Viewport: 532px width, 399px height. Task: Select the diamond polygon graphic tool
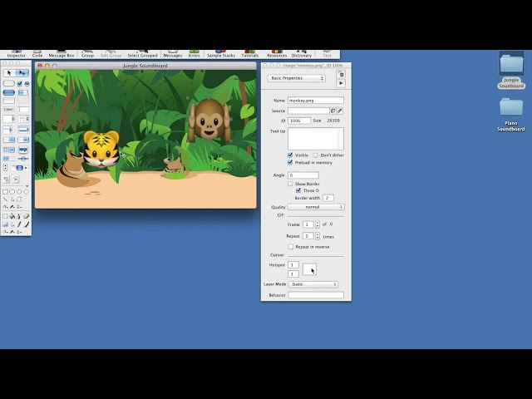26,192
